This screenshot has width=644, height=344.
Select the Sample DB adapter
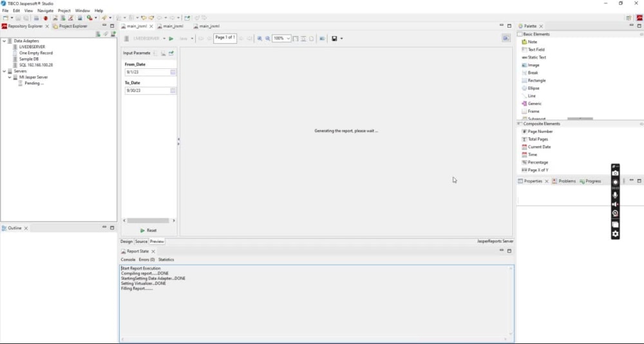[x=26, y=59]
